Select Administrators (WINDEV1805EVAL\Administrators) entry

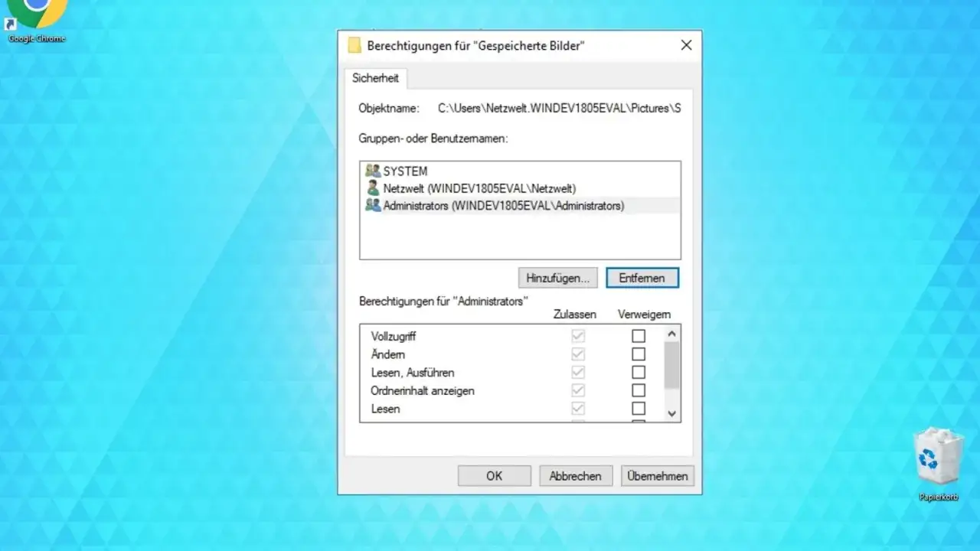[x=504, y=206]
